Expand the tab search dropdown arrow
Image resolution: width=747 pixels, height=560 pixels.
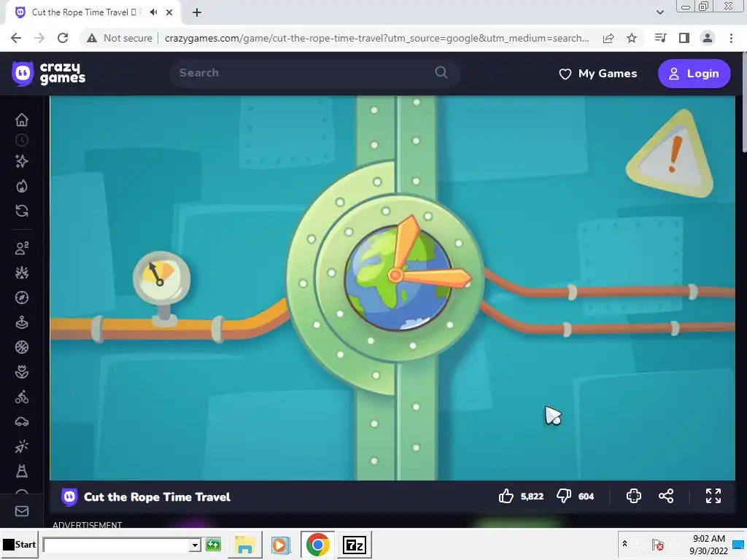[659, 12]
